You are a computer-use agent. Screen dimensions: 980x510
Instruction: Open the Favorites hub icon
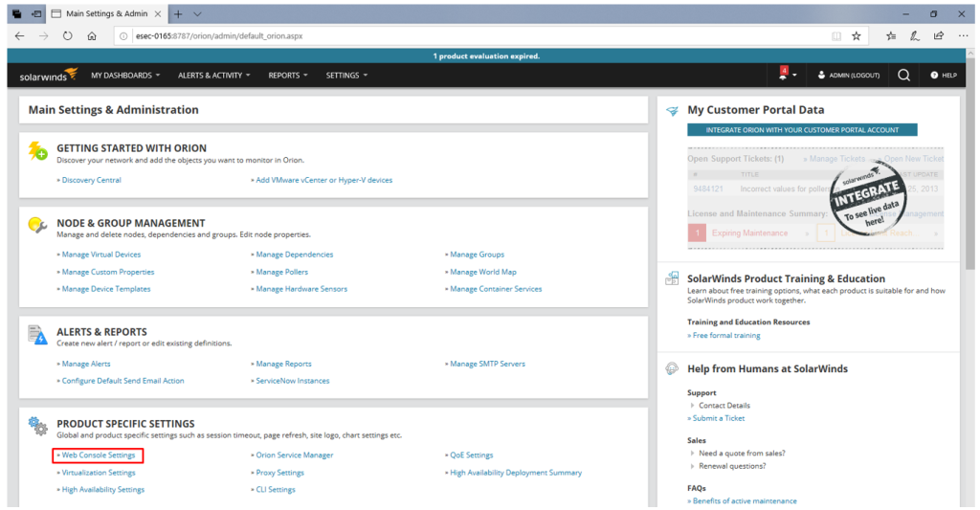[x=891, y=35]
